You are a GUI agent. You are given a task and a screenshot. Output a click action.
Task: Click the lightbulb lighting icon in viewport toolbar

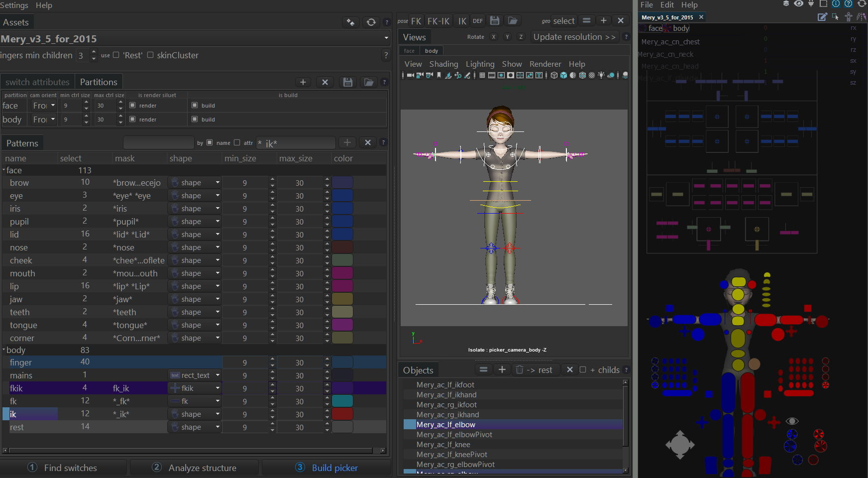pos(601,75)
